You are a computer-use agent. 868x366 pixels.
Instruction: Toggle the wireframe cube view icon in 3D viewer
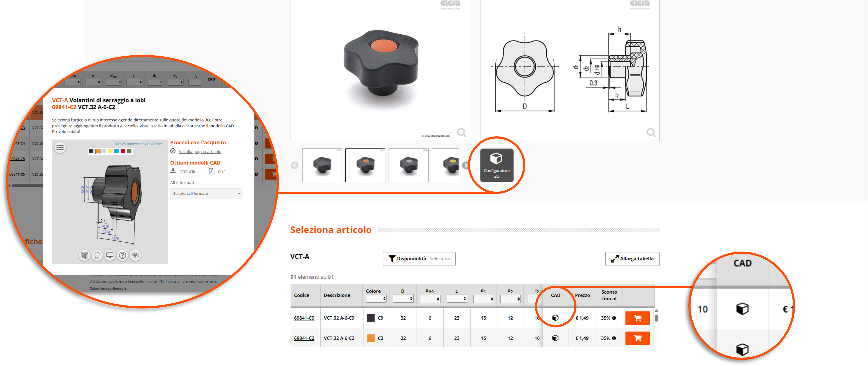136,255
